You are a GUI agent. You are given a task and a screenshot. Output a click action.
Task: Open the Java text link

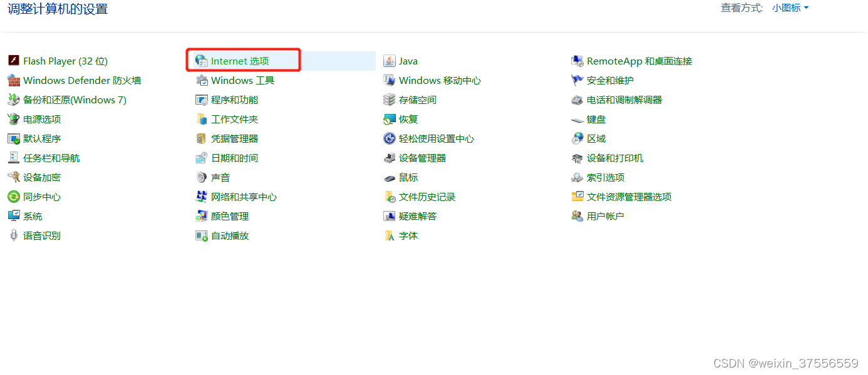(x=408, y=61)
